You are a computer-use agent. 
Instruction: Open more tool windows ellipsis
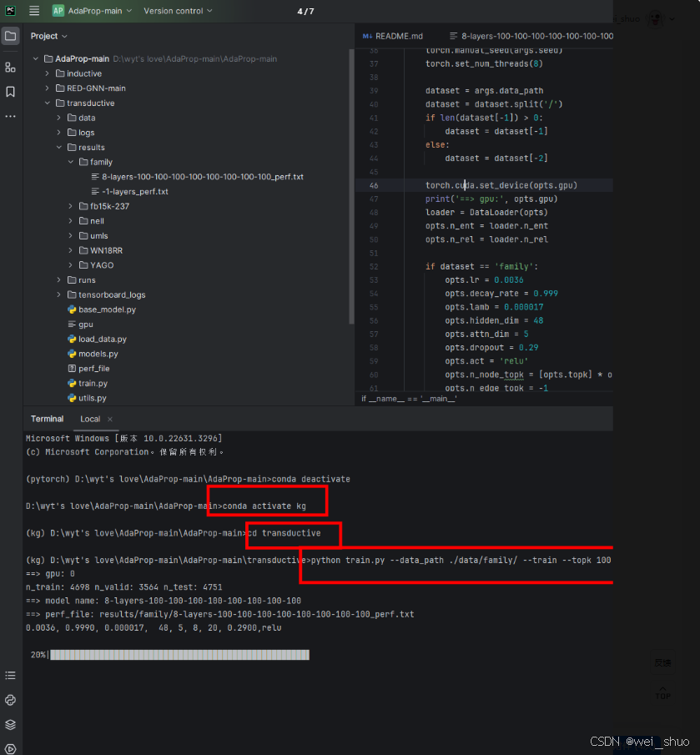[x=11, y=116]
